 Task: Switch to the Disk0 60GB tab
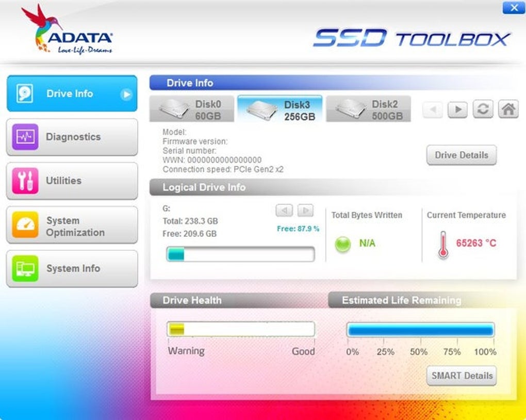pyautogui.click(x=191, y=108)
